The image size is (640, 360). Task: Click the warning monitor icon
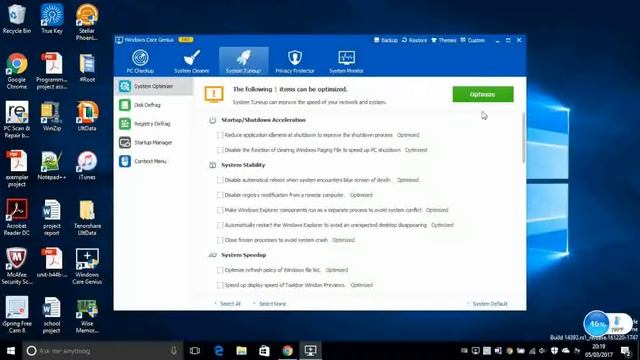pos(214,95)
